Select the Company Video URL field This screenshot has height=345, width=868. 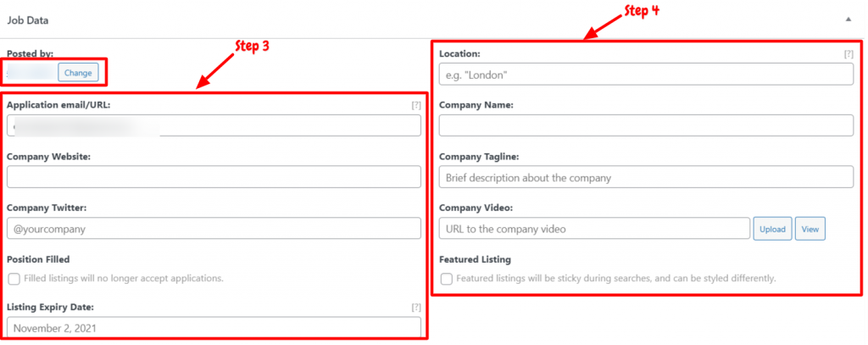tap(594, 228)
